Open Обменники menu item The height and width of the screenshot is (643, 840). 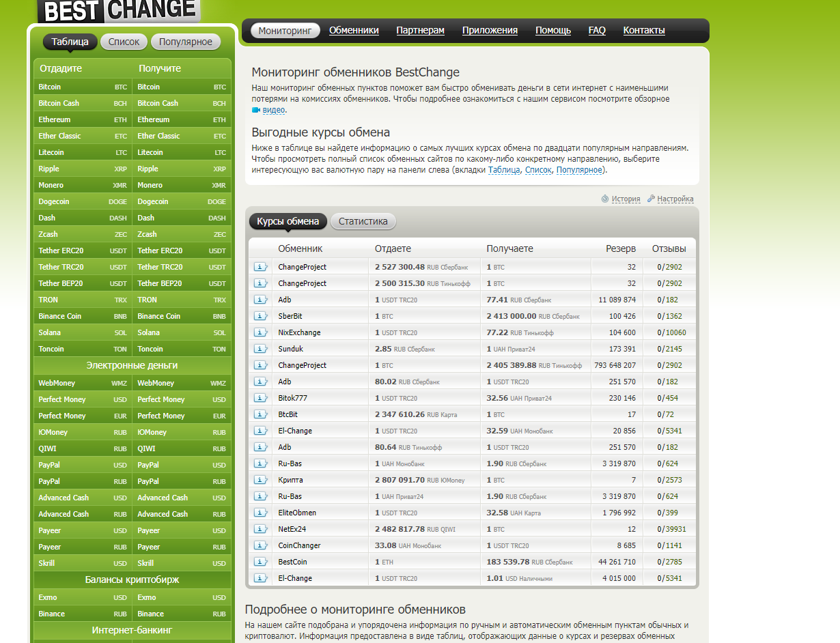pyautogui.click(x=354, y=30)
